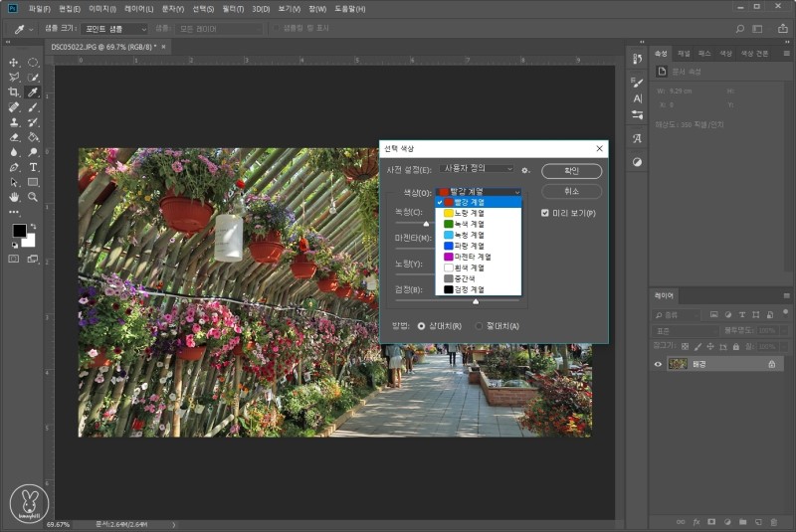The image size is (796, 532).
Task: Select the Crop tool
Action: 14,91
